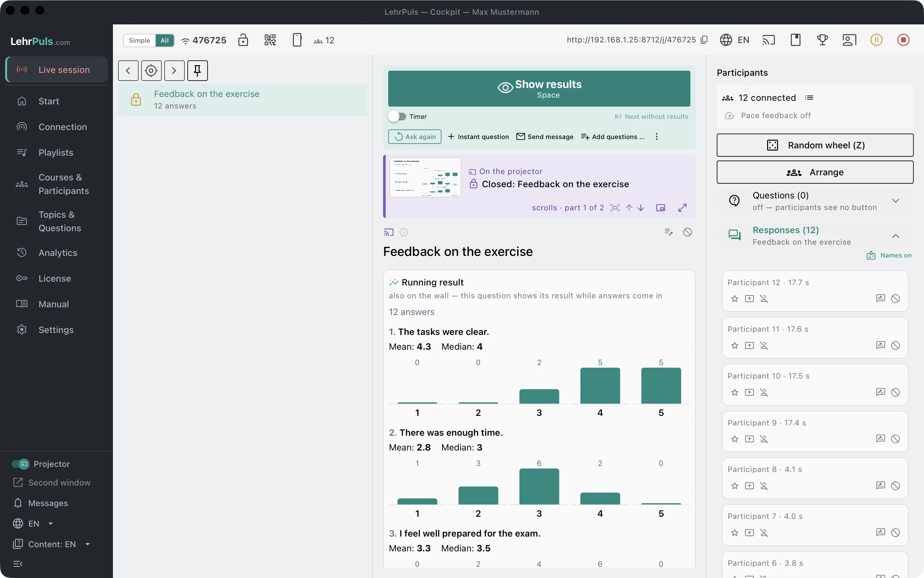Click the target/locate current question icon
This screenshot has width=924, height=578.
(x=151, y=71)
